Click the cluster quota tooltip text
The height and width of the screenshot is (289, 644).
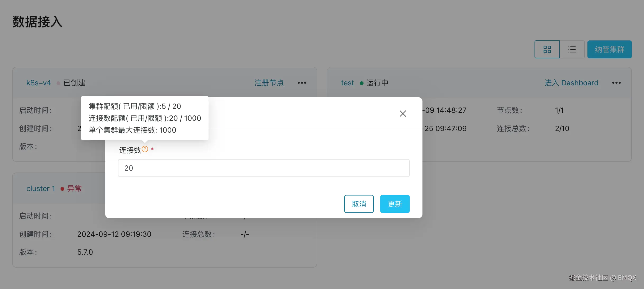tap(134, 106)
